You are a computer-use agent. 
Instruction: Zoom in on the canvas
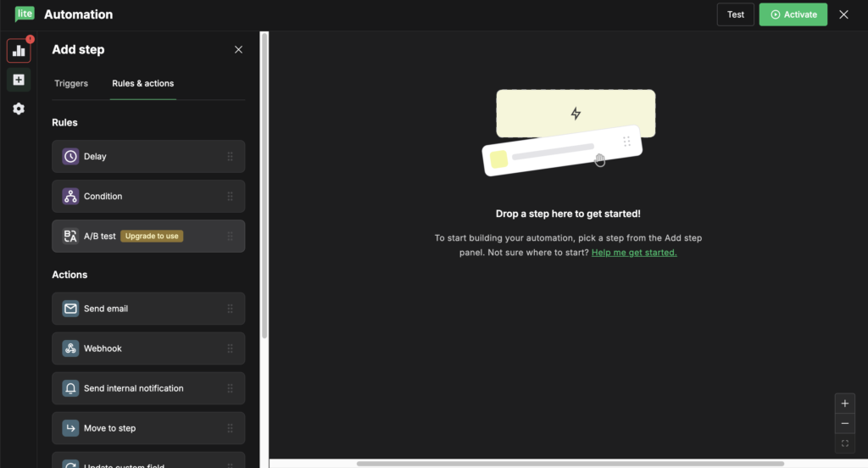coord(844,404)
